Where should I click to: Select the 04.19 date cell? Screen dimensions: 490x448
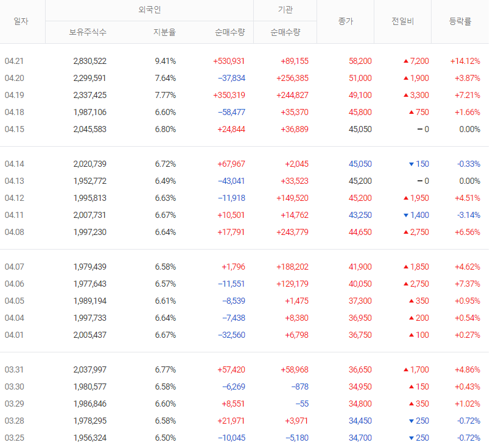[x=14, y=95]
